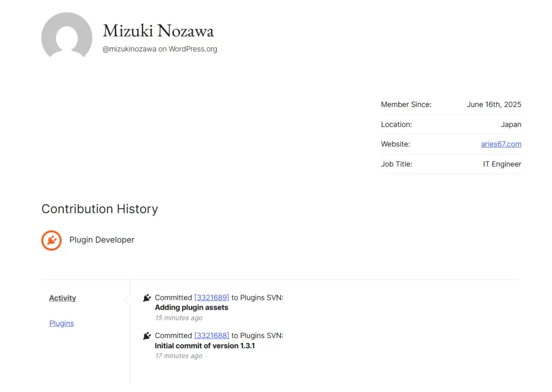Select the Initial commit of version 1.3.1 entry

coord(204,346)
